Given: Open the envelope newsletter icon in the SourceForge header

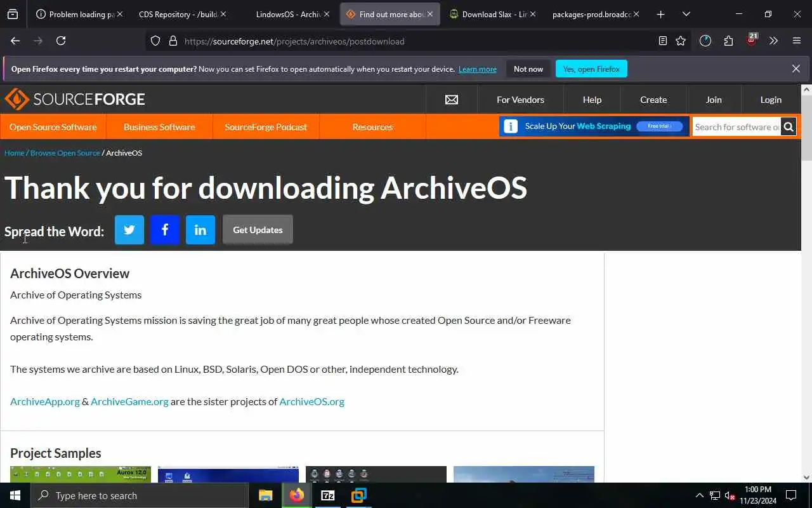Looking at the screenshot, I should point(452,100).
